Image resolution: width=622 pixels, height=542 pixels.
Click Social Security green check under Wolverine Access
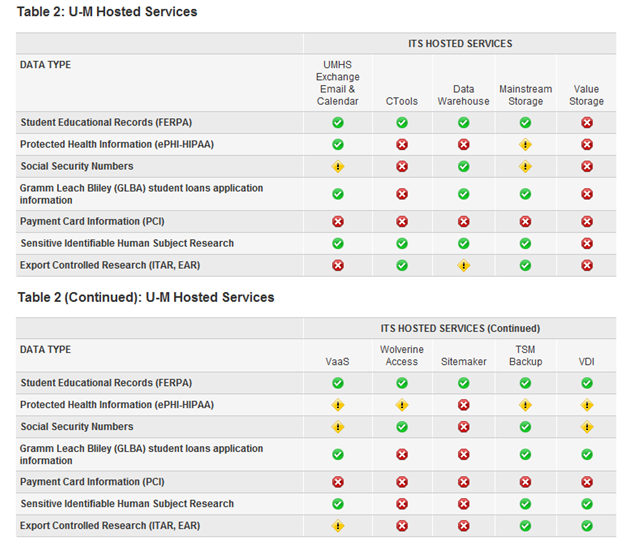[402, 427]
